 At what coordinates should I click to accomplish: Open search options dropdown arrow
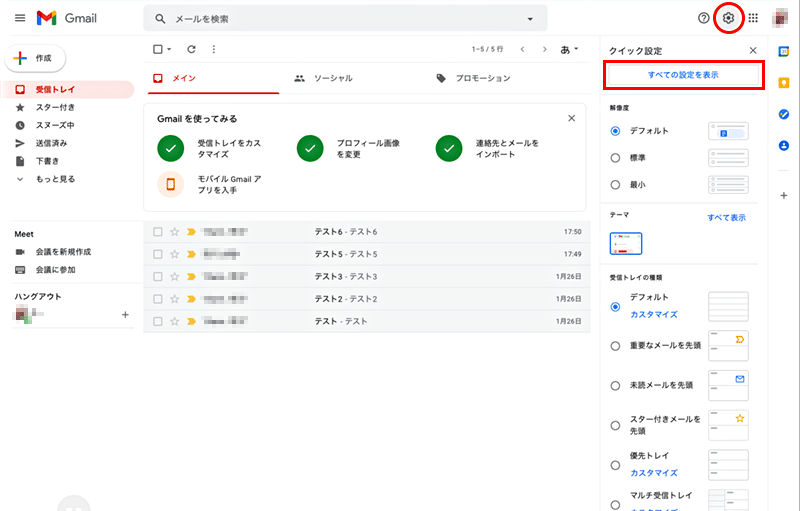(x=530, y=19)
